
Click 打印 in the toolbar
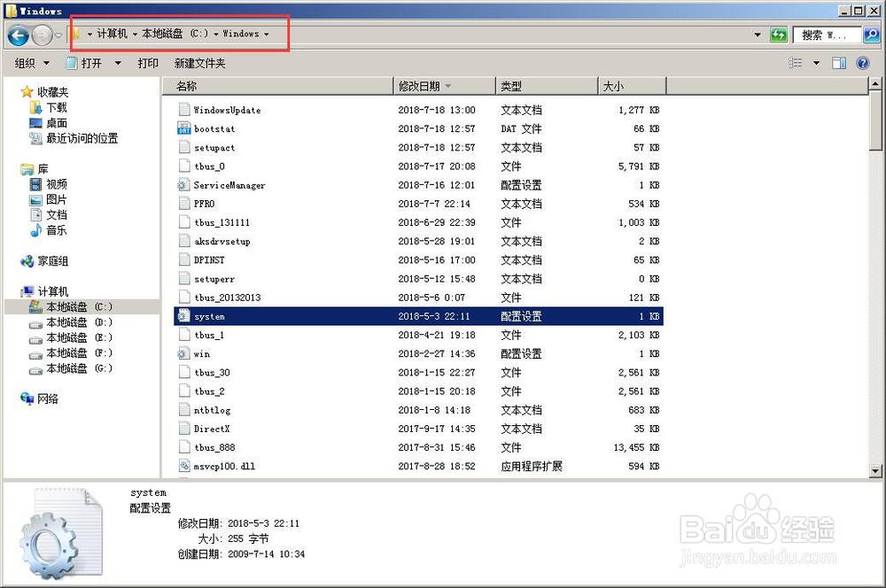[x=148, y=63]
